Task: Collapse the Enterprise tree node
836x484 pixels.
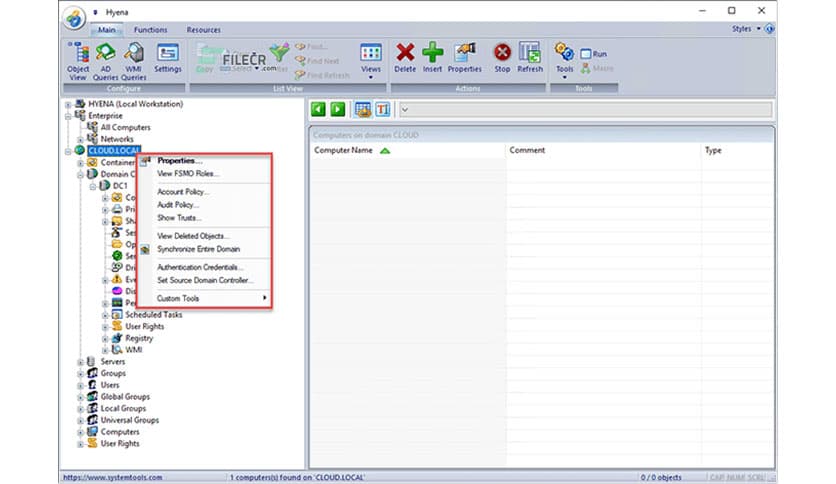Action: tap(68, 116)
